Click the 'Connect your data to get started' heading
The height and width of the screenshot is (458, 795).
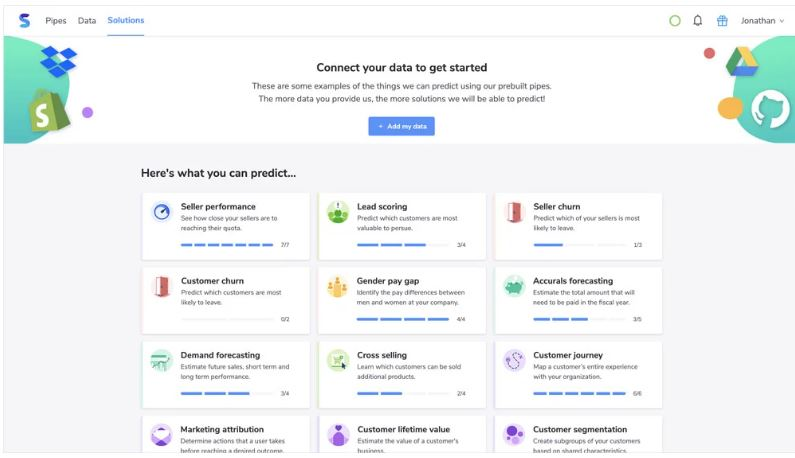click(402, 67)
